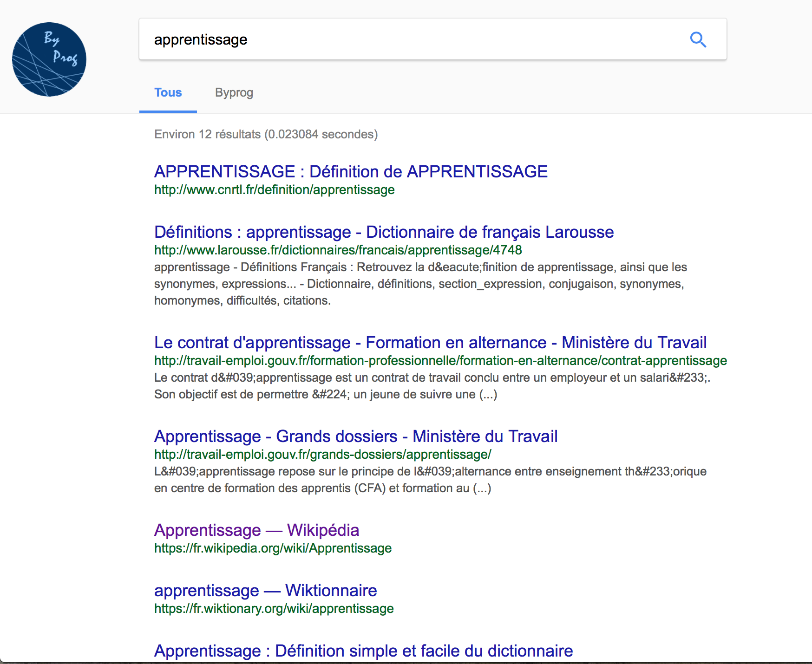
Task: Click the cnrtl.fr definition URL
Action: 275,189
